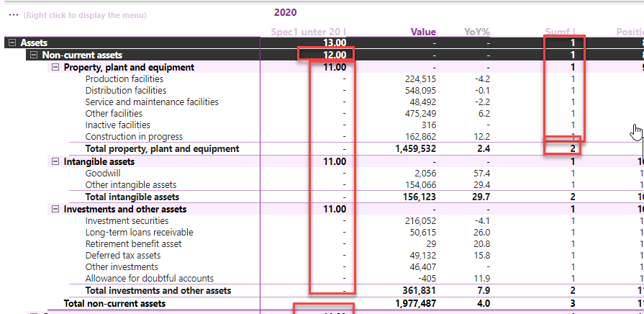
Task: Select Retirement benefit asset row label
Action: coord(133,244)
